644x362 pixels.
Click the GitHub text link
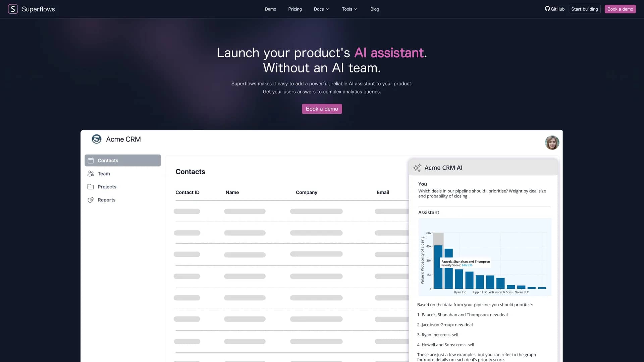coord(557,9)
